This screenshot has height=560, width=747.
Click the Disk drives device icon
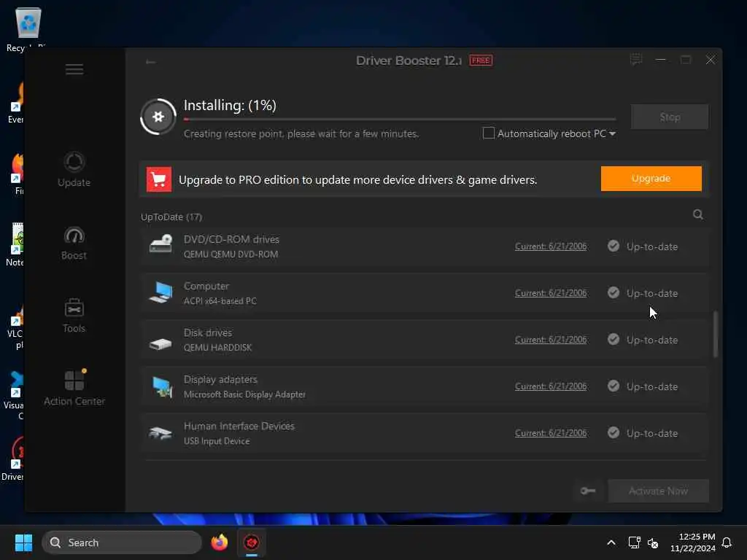(160, 343)
